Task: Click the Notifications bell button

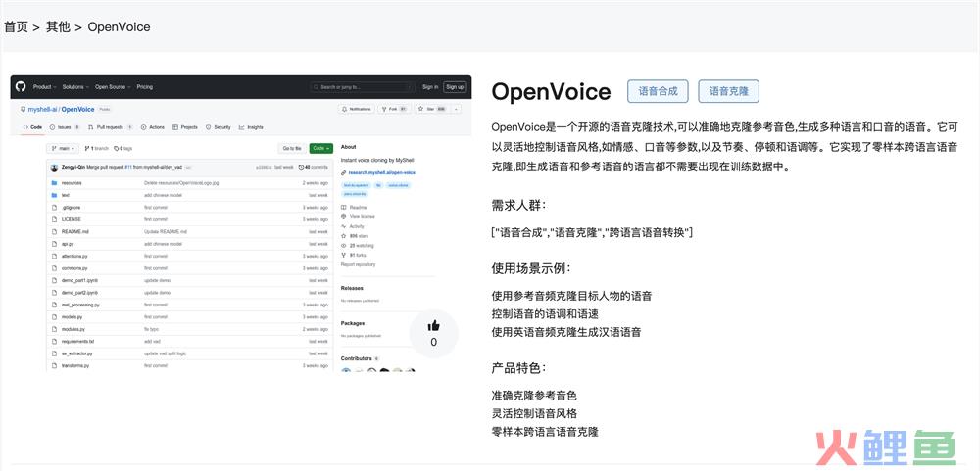Action: (x=357, y=109)
